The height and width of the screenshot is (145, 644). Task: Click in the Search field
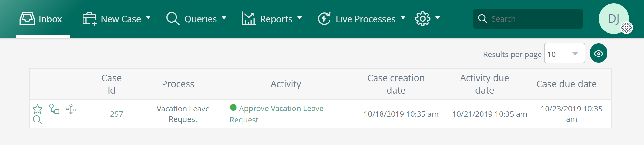click(528, 19)
